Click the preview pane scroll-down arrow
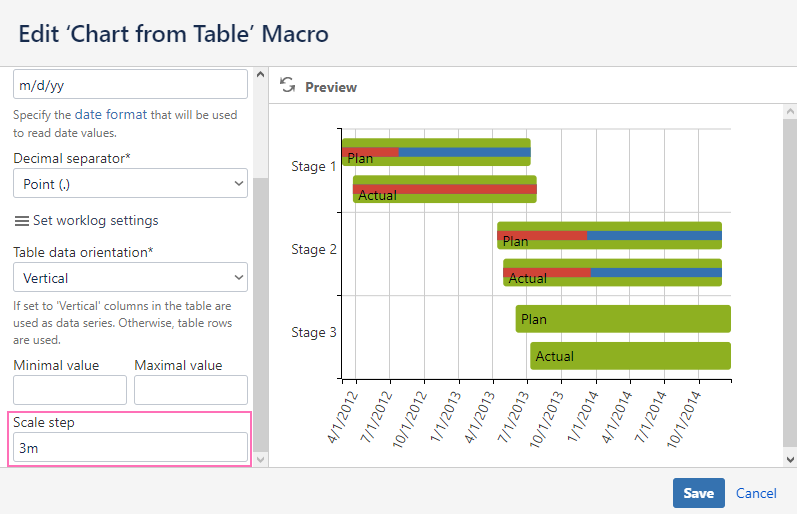Screen dimensions: 797x514 790,460
